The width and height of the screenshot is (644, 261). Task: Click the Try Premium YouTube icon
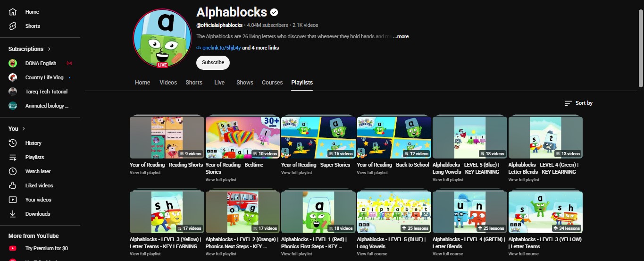13,248
